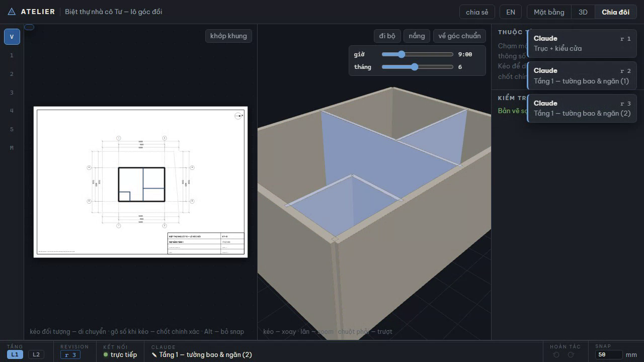Adjust the giờ hour slider
The width and height of the screenshot is (644, 362).
pyautogui.click(x=418, y=54)
